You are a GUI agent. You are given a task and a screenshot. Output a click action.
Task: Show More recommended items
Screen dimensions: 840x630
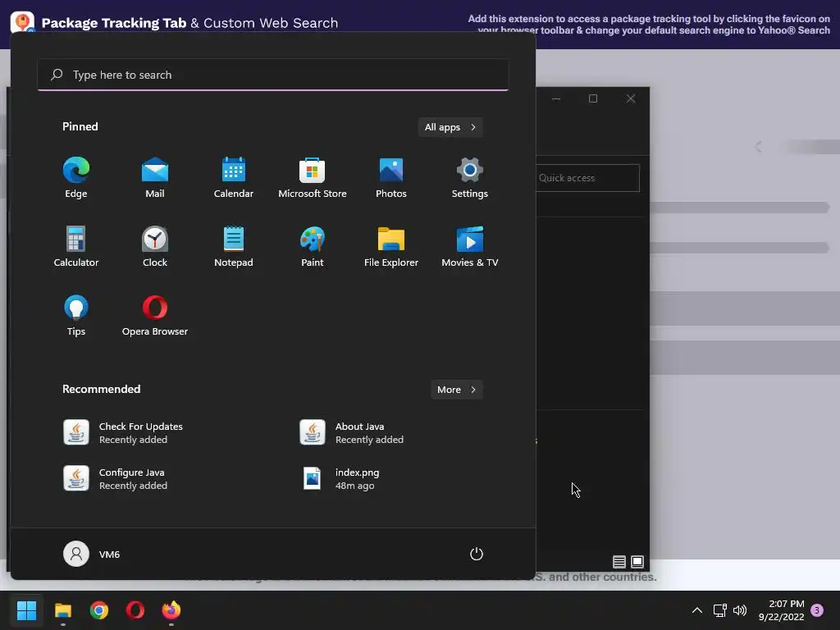[x=456, y=390]
